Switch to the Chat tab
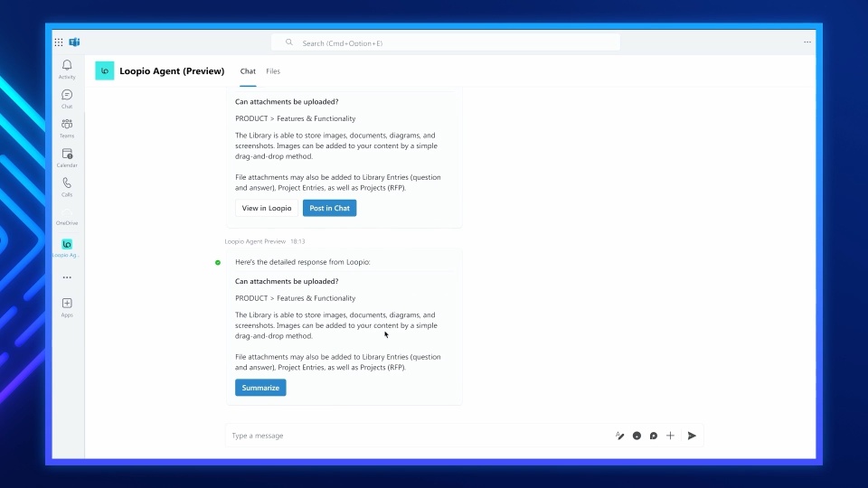 (x=248, y=70)
